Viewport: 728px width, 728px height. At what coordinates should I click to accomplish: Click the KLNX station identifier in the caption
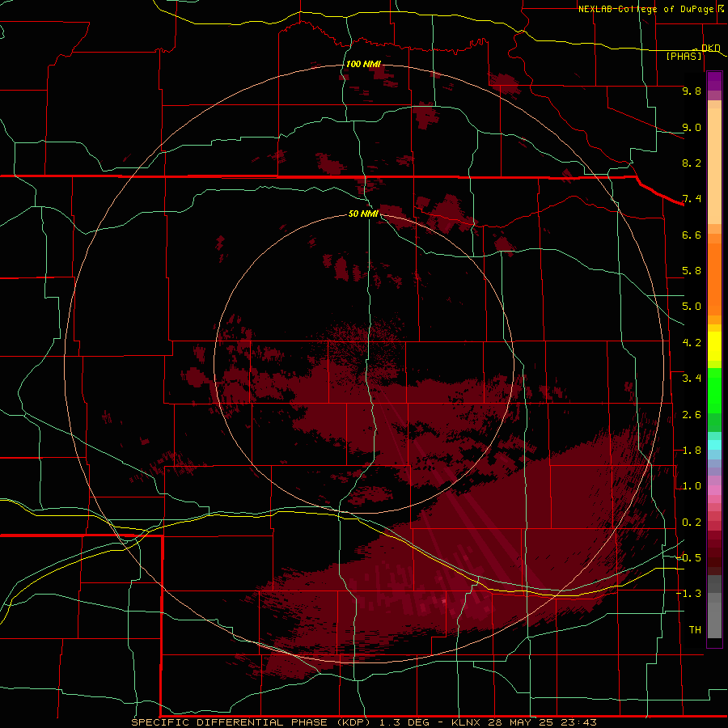(468, 722)
